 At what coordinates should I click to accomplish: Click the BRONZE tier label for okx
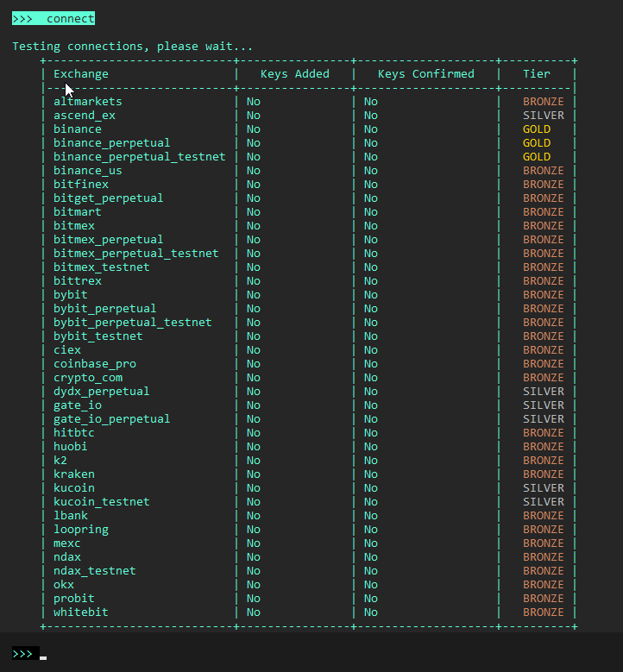543,585
